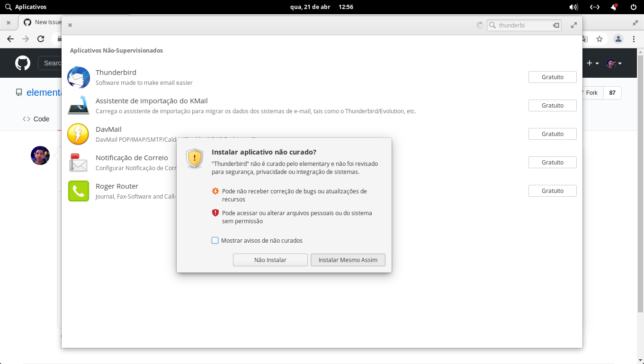Click the DavMail app title
This screenshot has height=364, width=644.
tap(108, 129)
